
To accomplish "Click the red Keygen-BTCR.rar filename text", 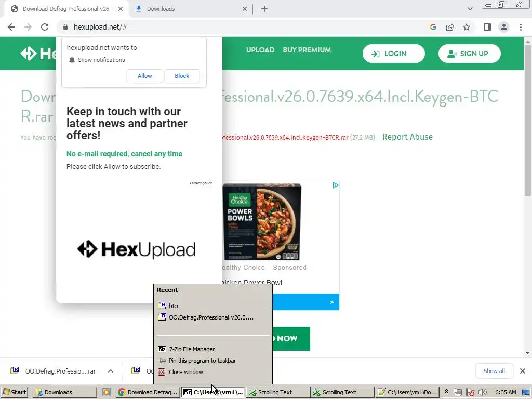I will 285,137.
